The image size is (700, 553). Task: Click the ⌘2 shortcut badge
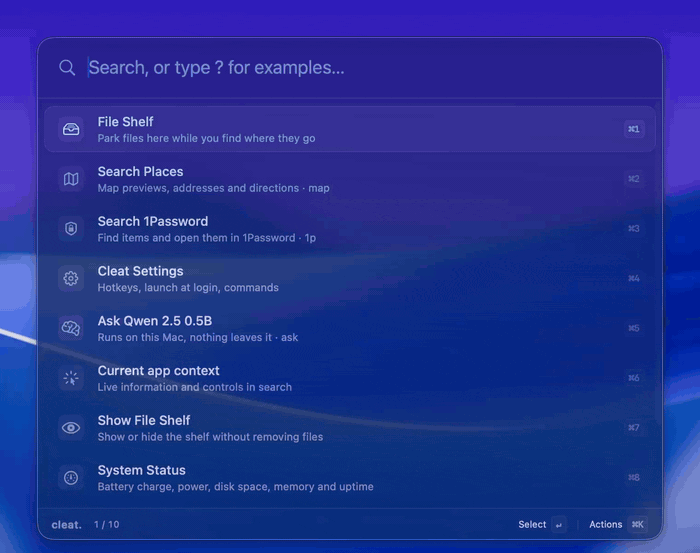tap(634, 179)
